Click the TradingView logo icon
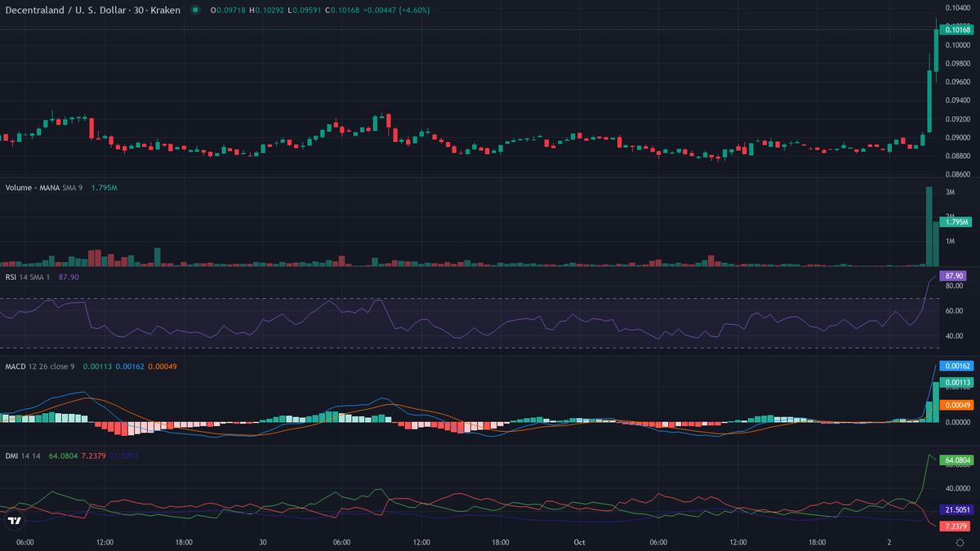980x551 pixels. click(14, 521)
